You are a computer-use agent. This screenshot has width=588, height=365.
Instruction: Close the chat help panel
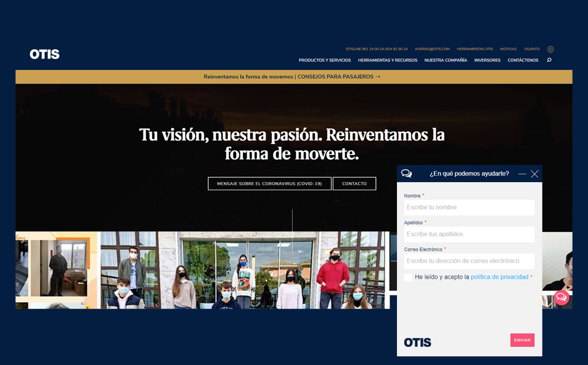(x=534, y=174)
